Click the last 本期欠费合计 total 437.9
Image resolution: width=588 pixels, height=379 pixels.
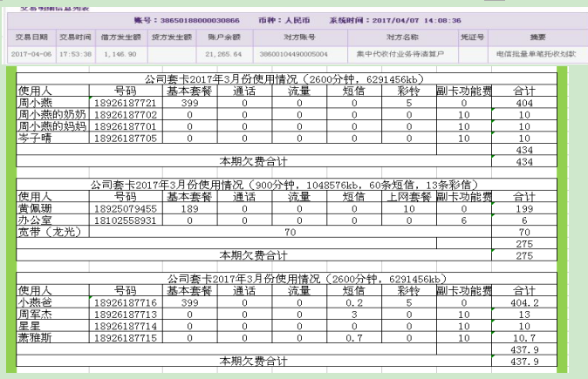coord(524,361)
